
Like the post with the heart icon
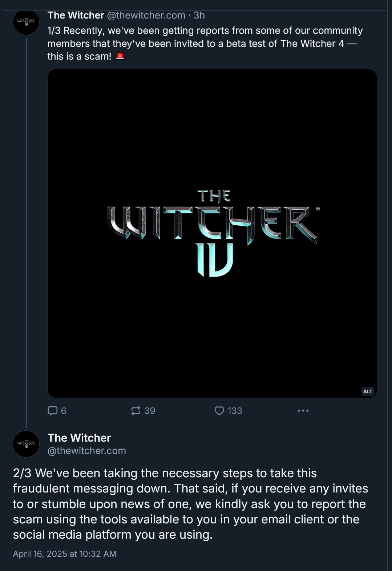(219, 411)
